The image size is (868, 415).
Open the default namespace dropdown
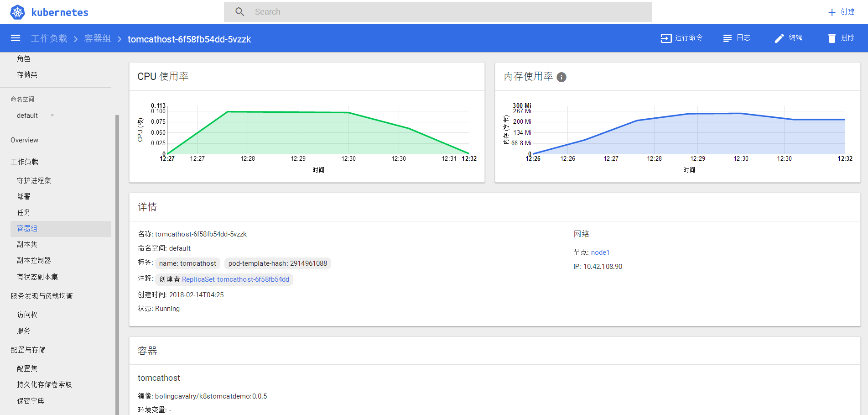(35, 116)
